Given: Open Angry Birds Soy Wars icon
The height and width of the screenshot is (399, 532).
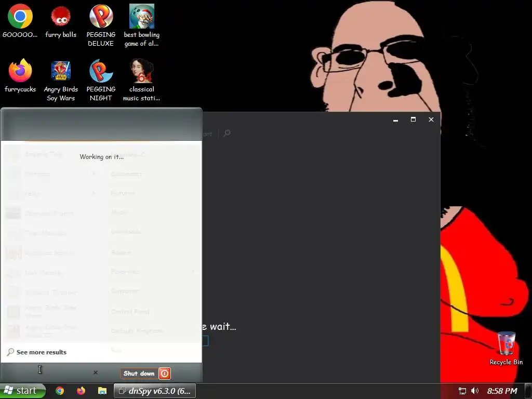Looking at the screenshot, I should coord(61,80).
